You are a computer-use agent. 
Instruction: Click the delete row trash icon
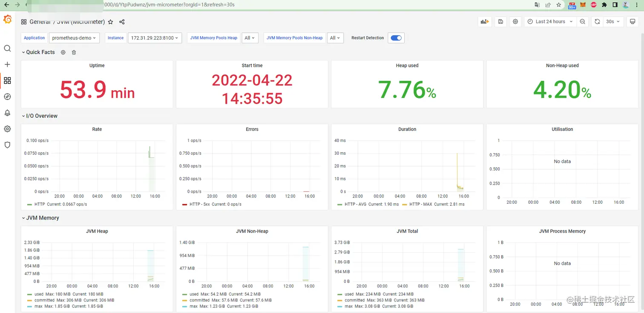(74, 52)
